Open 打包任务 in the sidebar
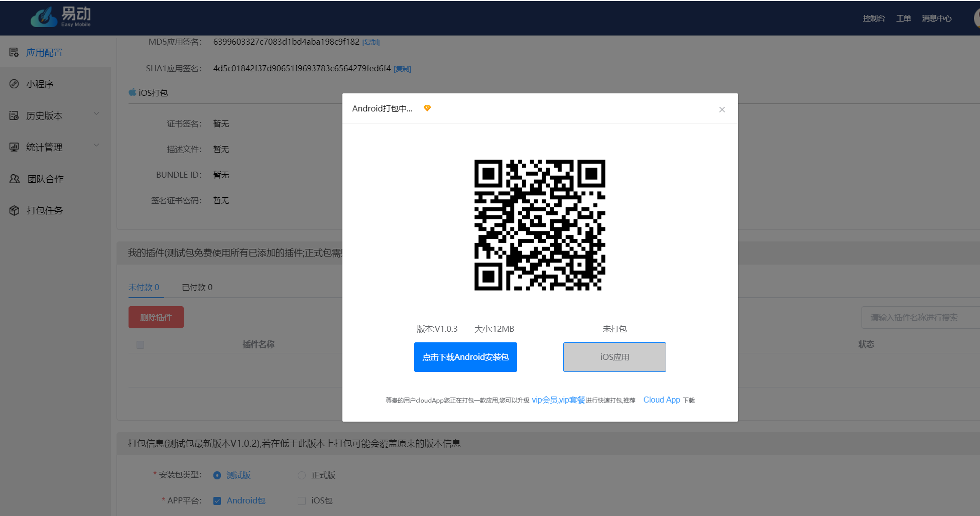 coord(45,211)
